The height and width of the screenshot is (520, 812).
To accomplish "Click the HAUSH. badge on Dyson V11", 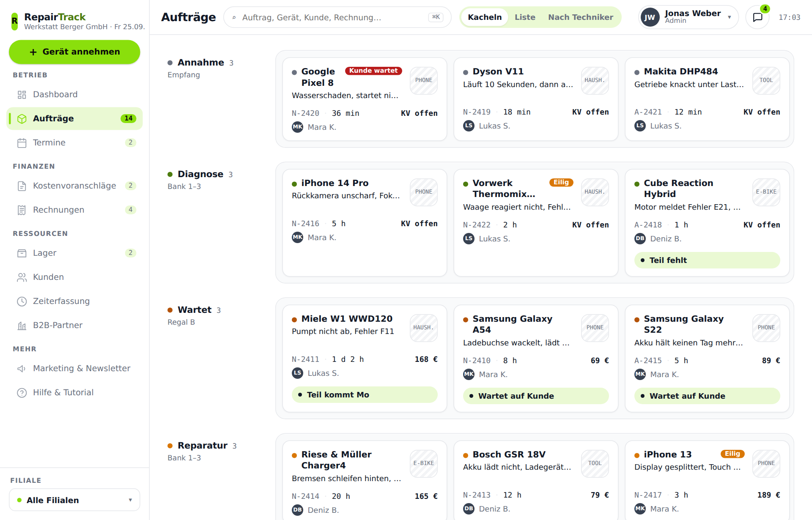I will pyautogui.click(x=595, y=80).
